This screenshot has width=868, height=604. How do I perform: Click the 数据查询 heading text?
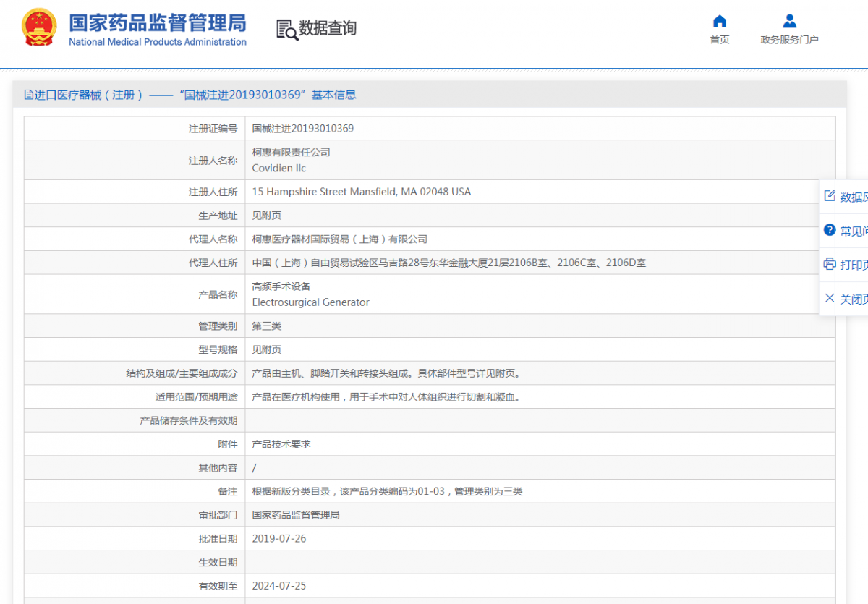(x=328, y=28)
